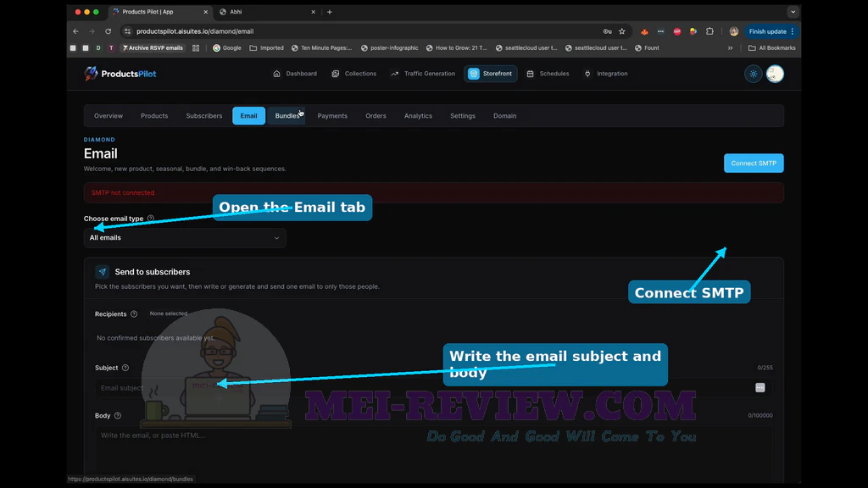Open Collections in the top navigation
The height and width of the screenshot is (488, 868).
[x=353, y=74]
